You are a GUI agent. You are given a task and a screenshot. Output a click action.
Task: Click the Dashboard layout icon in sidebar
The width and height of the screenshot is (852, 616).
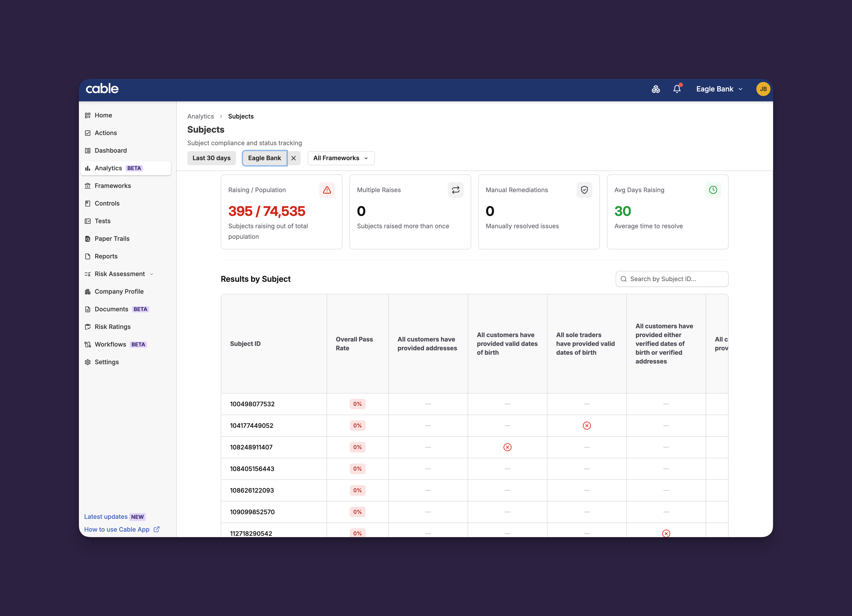click(87, 151)
